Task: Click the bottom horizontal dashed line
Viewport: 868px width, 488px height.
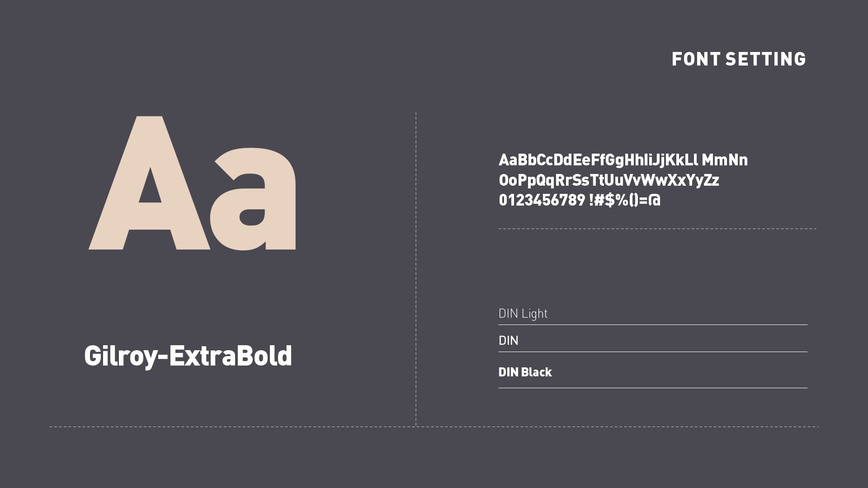Action: [434, 427]
